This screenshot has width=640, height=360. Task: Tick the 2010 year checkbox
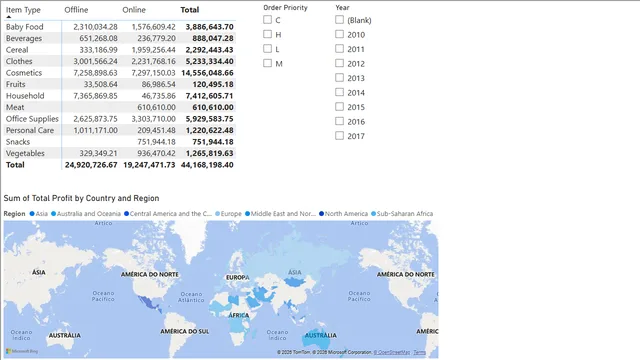click(x=339, y=34)
